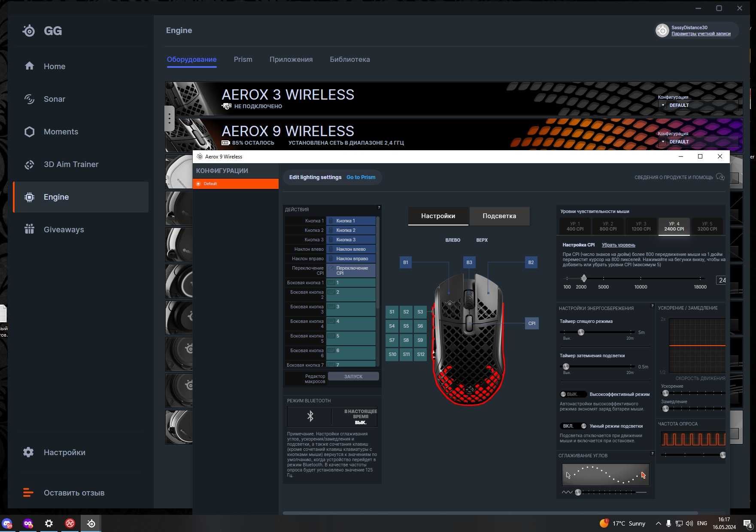Click ЗАПУСК macro editor button
The image size is (756, 532).
[353, 377]
